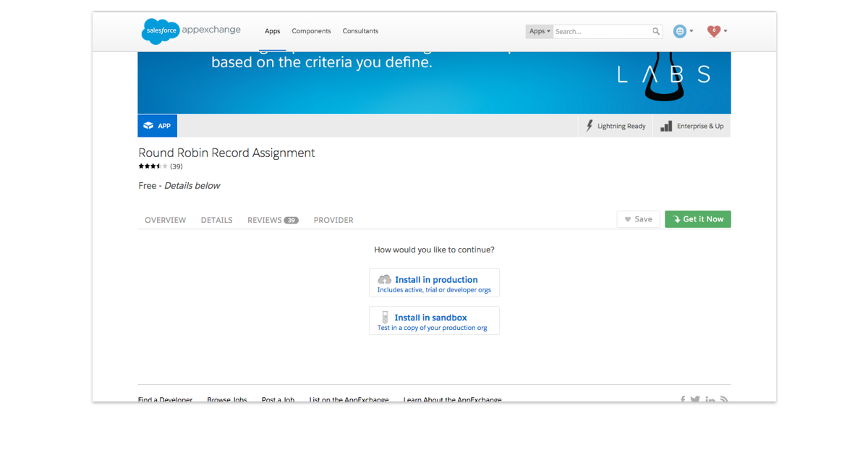Choose Install in sandbox
Image resolution: width=868 pixels, height=463 pixels.
pos(434,320)
